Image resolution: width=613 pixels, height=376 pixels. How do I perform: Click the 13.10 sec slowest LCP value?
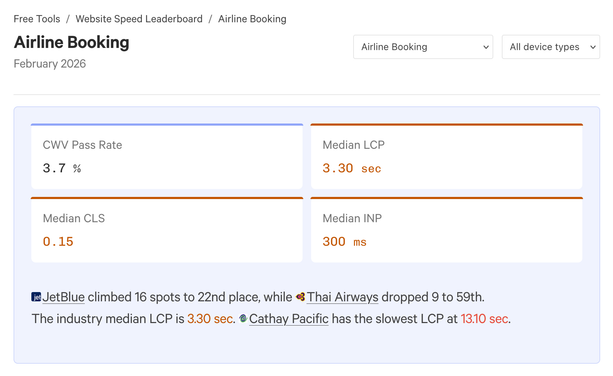coord(485,319)
